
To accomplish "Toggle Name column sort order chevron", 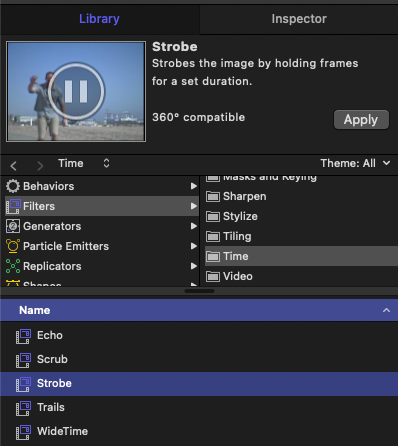I will pos(386,310).
